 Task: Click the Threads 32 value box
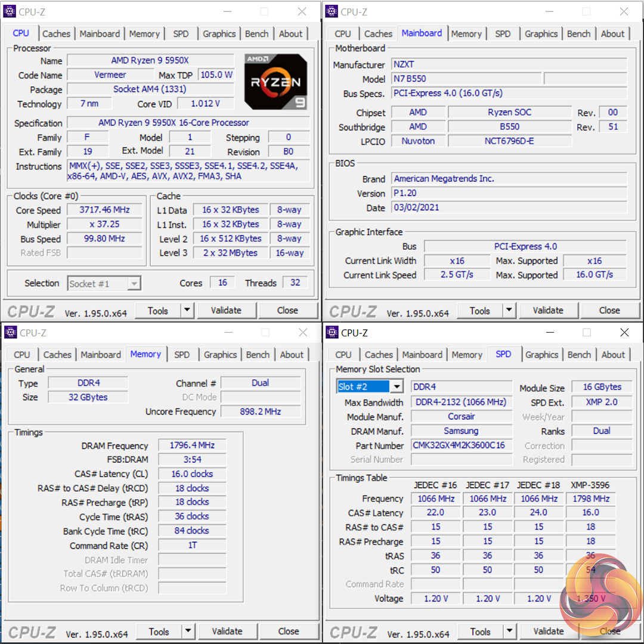pyautogui.click(x=295, y=283)
